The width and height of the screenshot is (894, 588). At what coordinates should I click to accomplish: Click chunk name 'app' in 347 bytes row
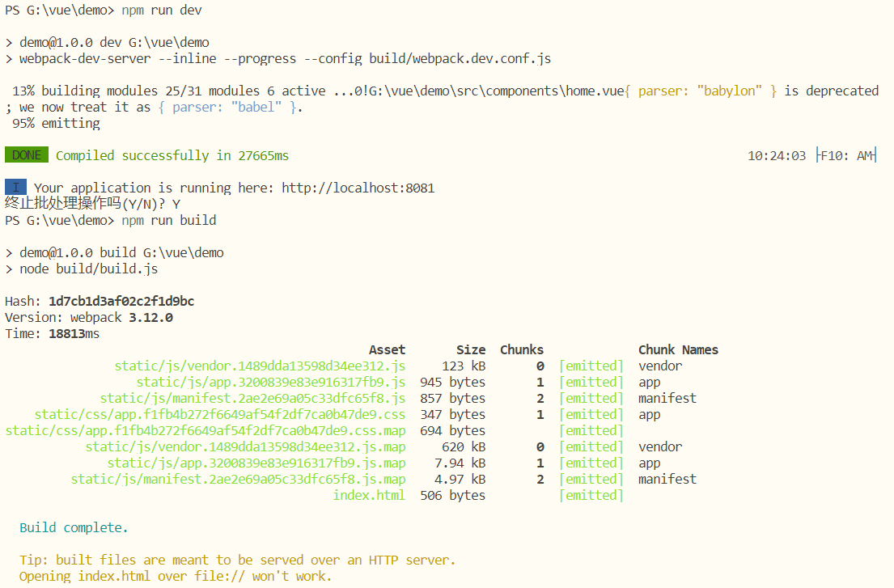coord(649,416)
